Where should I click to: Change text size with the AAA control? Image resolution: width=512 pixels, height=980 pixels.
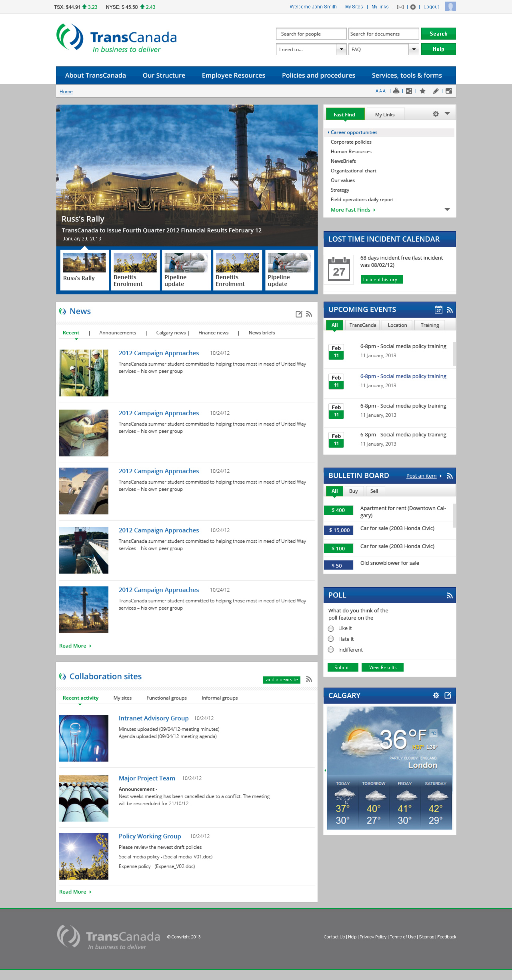tap(380, 91)
